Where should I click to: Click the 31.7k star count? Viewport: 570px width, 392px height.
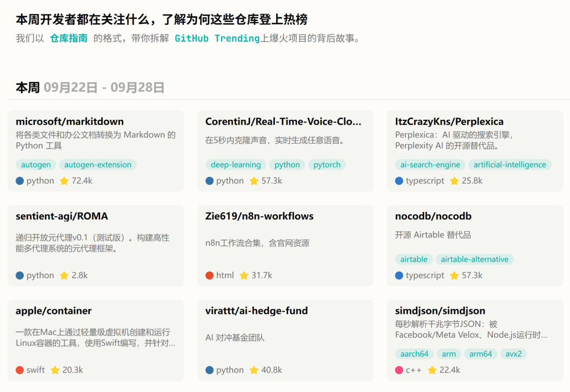pos(262,275)
